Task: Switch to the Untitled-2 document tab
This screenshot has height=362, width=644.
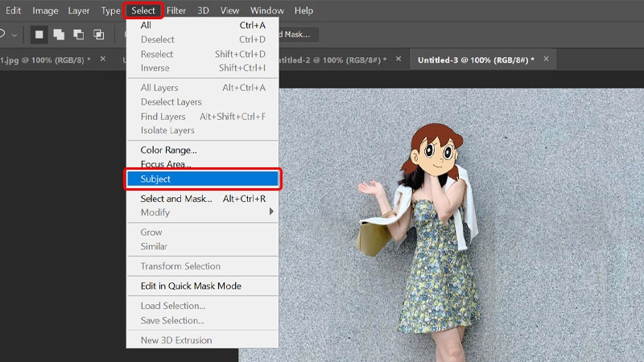Action: 332,60
